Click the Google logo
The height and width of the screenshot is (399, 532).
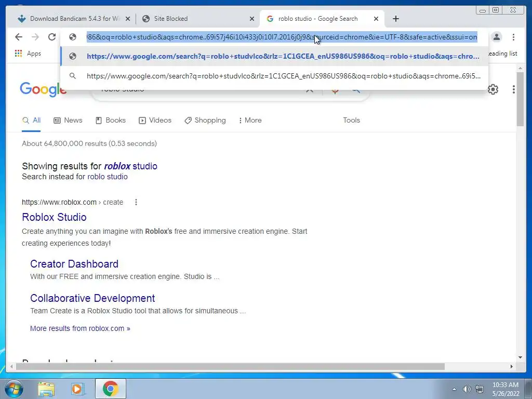(x=43, y=89)
